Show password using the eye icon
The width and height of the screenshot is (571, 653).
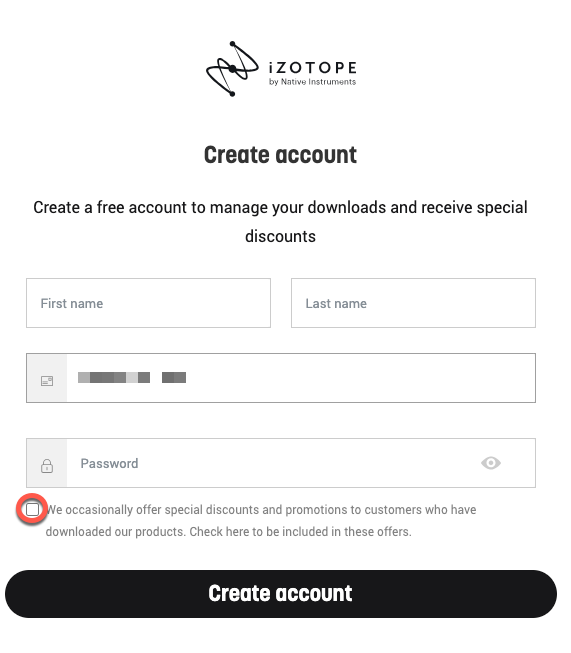(491, 463)
